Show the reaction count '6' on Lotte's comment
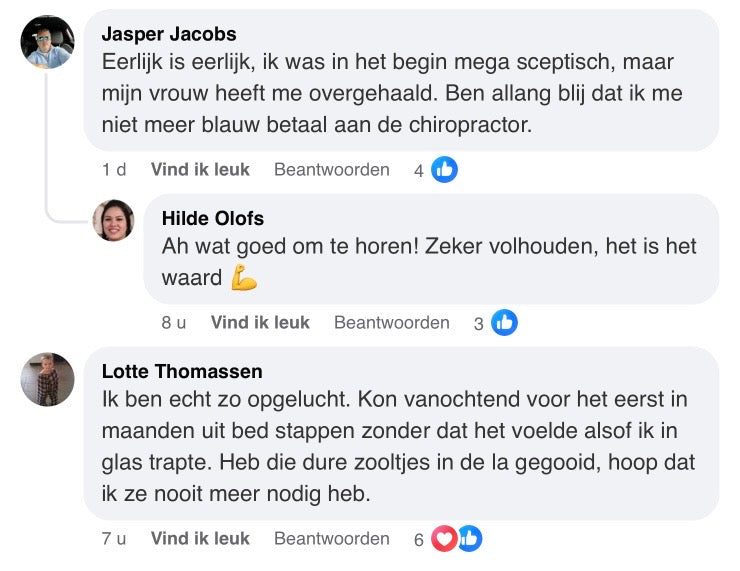The image size is (740, 571). point(419,540)
